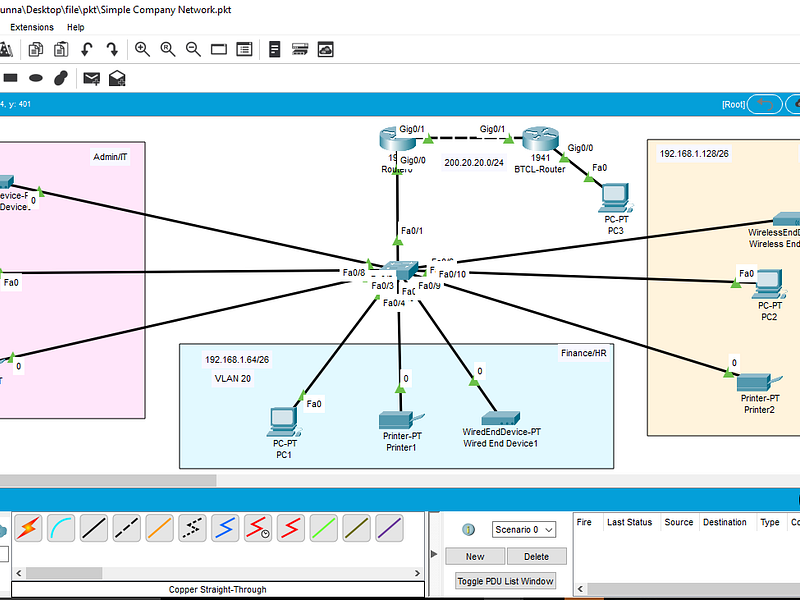Select the Automatic connection lightning cable tool

28,528
